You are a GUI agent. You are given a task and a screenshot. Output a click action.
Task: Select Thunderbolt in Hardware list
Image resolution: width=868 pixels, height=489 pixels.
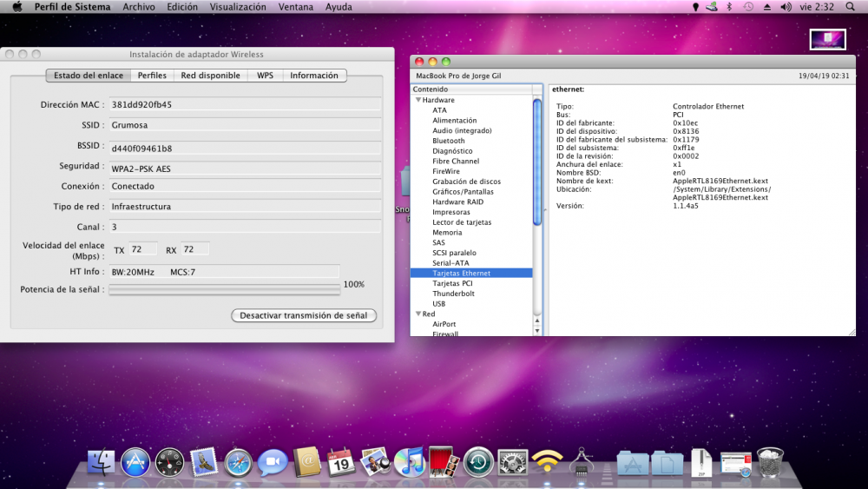click(453, 294)
